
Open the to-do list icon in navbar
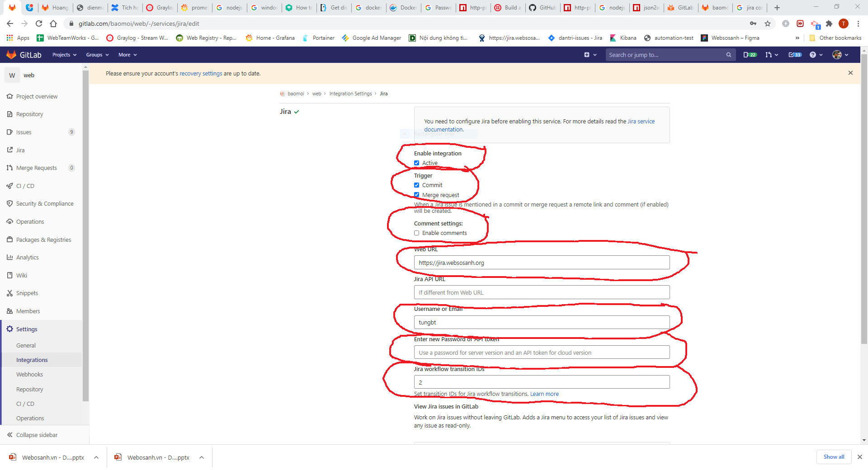tap(794, 55)
